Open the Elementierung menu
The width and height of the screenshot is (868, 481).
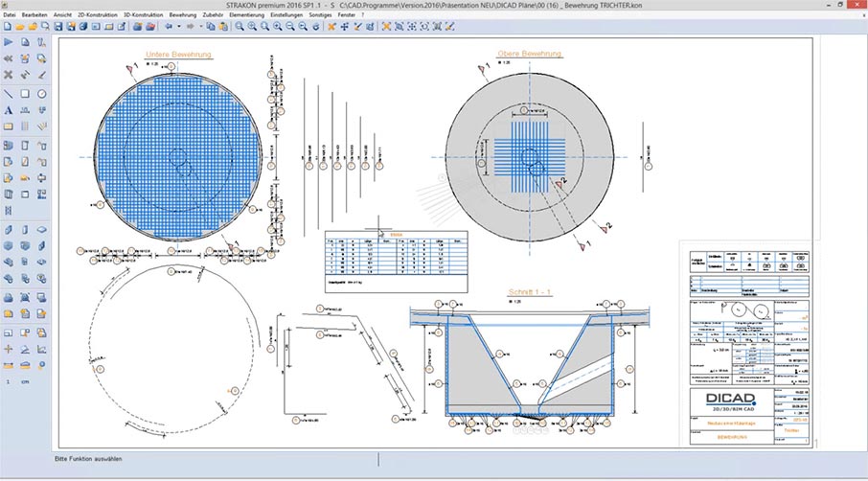click(247, 15)
